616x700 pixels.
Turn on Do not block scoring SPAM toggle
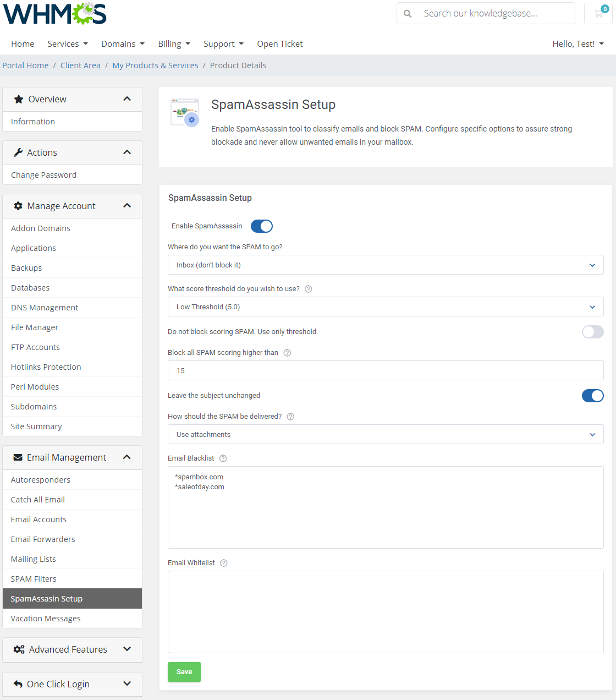(592, 332)
